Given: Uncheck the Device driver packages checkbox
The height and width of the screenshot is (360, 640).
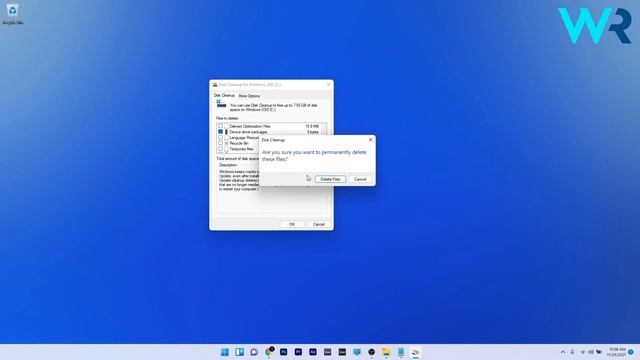Looking at the screenshot, I should [x=220, y=132].
